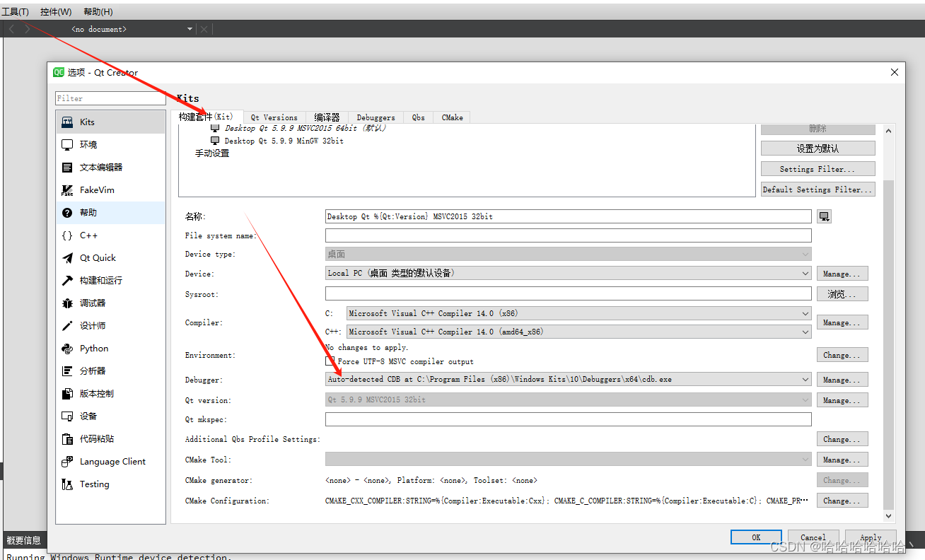Viewport: 925px width, 560px height.
Task: Click the kit icon button beside name field
Action: click(824, 216)
